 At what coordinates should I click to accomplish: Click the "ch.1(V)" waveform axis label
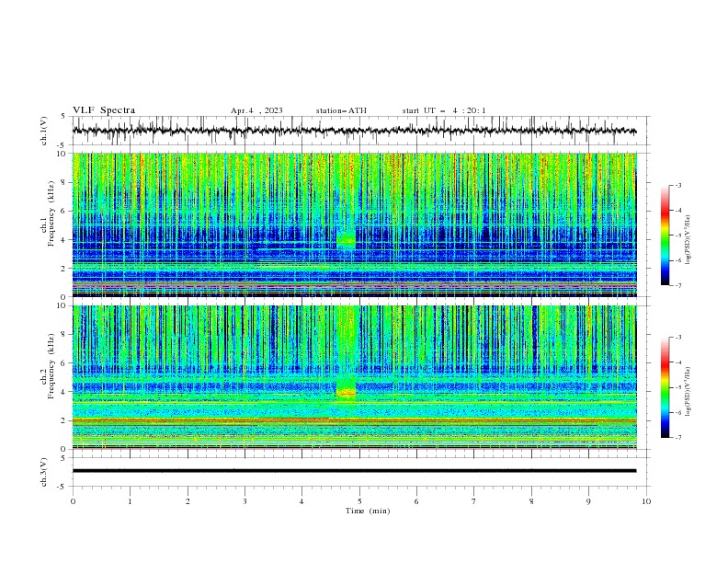(x=44, y=131)
